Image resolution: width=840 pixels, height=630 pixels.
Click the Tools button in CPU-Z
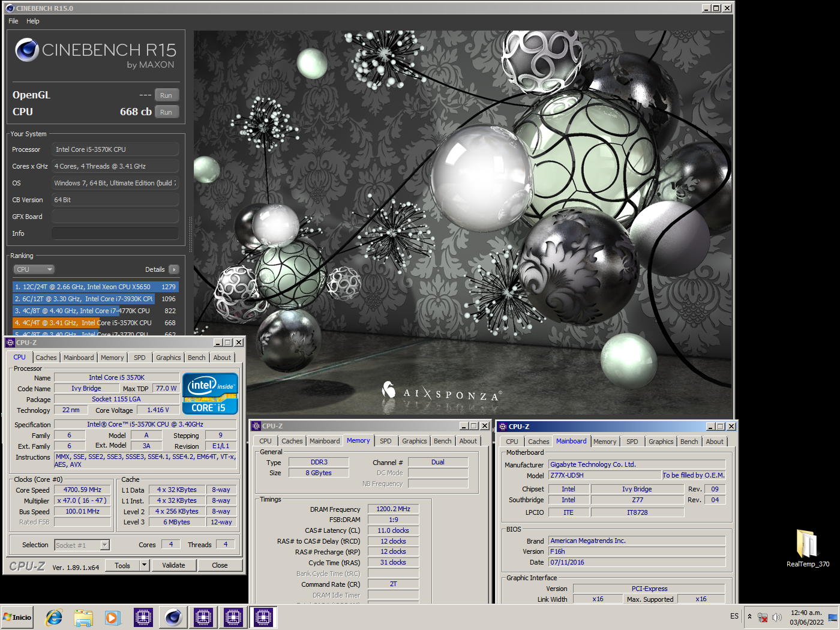tap(122, 565)
